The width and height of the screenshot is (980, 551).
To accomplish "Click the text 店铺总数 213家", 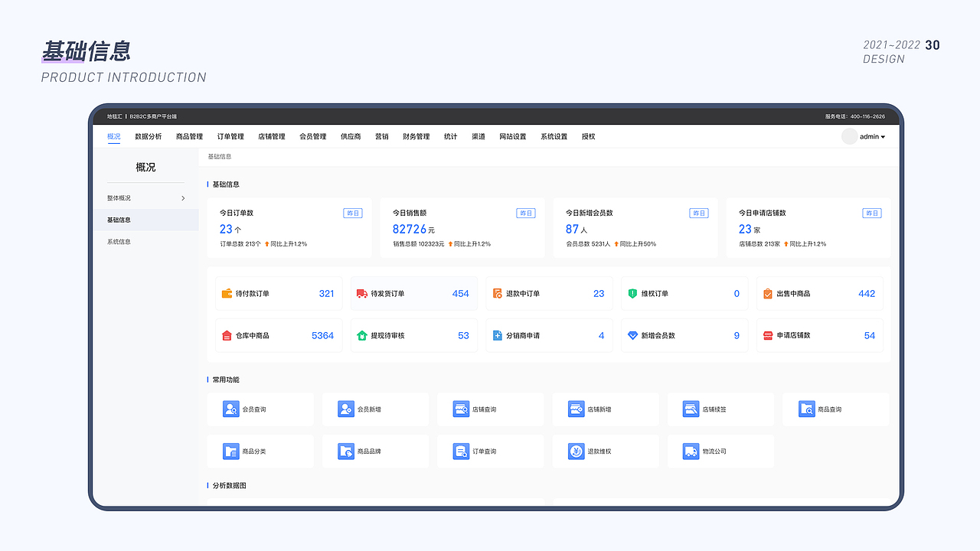I will pos(759,244).
